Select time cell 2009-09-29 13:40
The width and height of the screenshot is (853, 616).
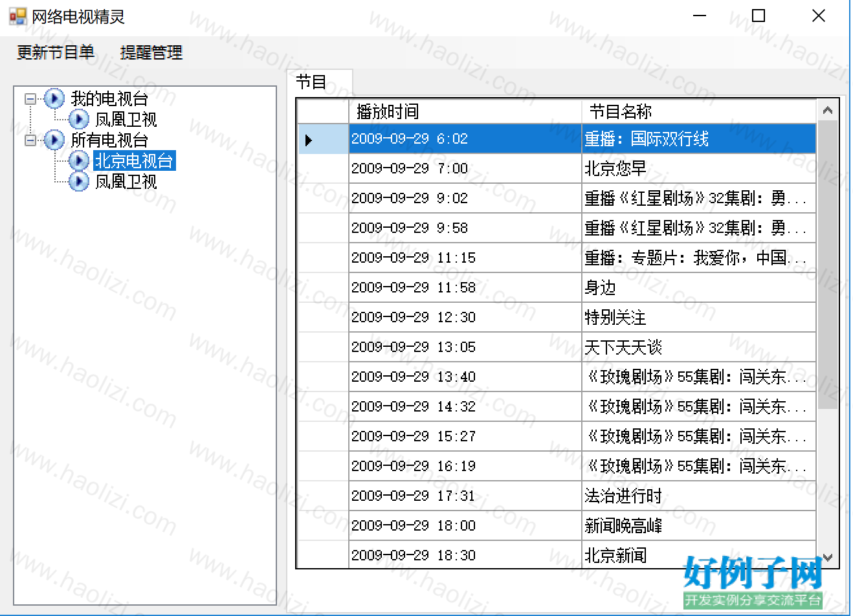point(465,377)
